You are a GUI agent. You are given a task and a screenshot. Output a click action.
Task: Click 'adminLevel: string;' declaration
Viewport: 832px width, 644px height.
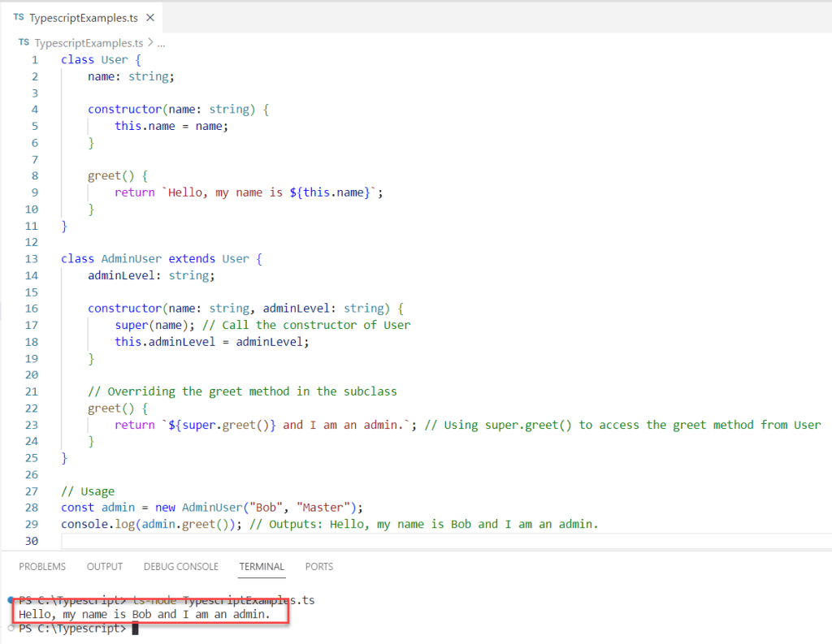(151, 275)
